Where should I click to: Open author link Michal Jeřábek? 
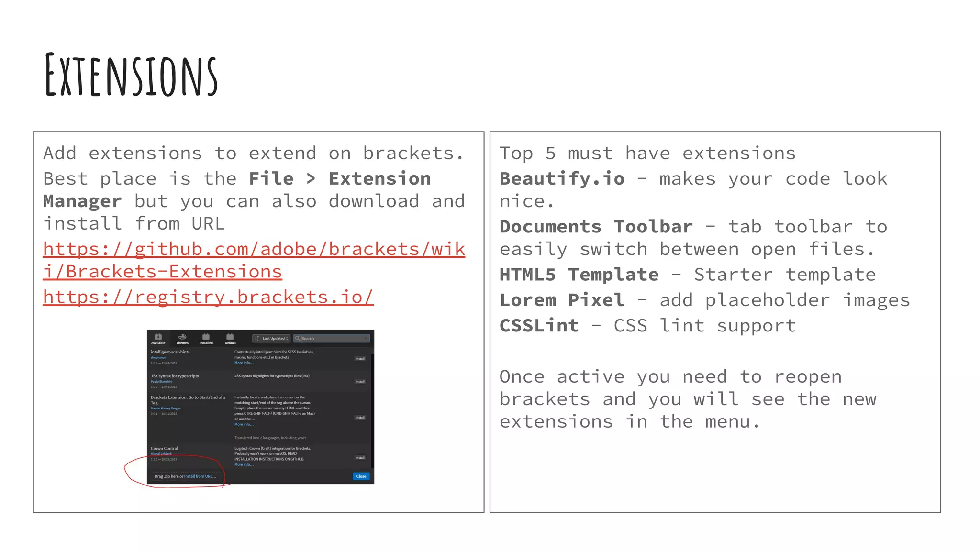point(161,454)
